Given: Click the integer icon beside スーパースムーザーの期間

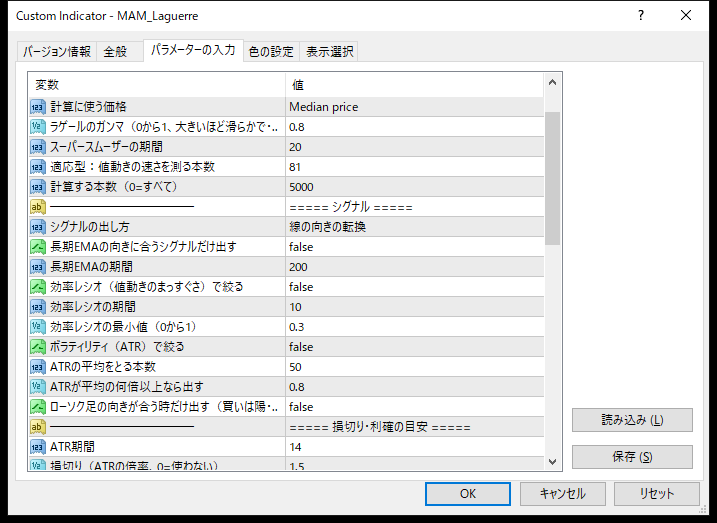Looking at the screenshot, I should coord(38,147).
